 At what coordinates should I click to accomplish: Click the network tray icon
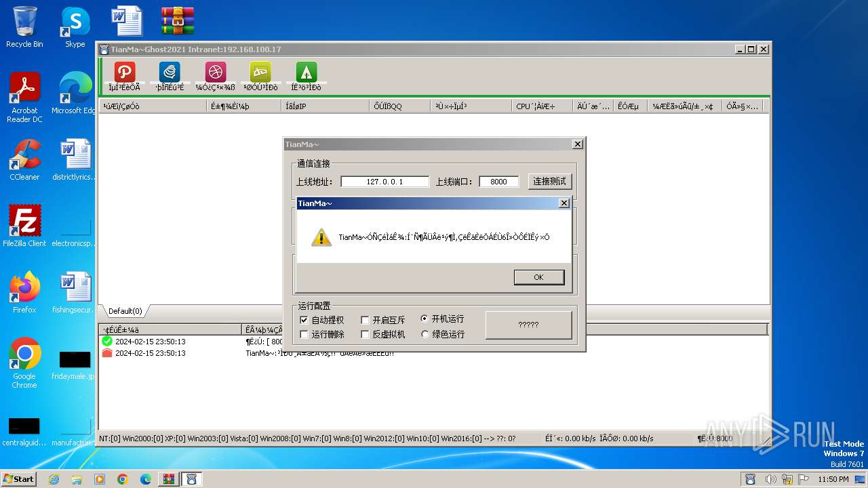point(788,479)
